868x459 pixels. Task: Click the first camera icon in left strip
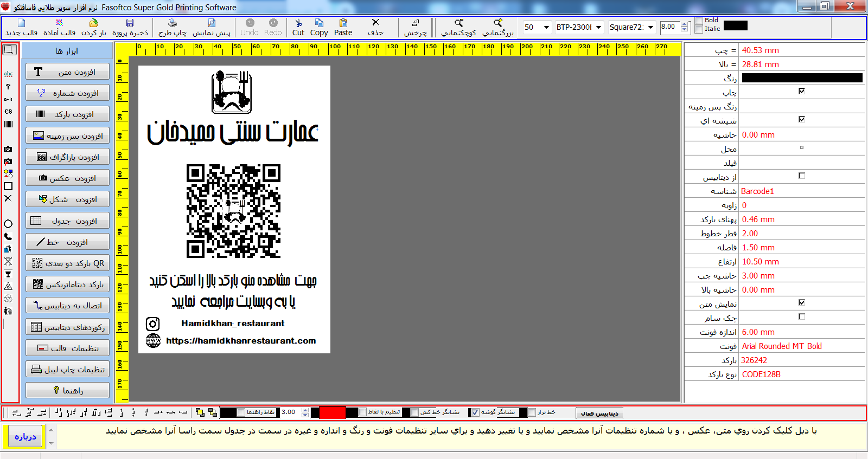click(x=8, y=149)
